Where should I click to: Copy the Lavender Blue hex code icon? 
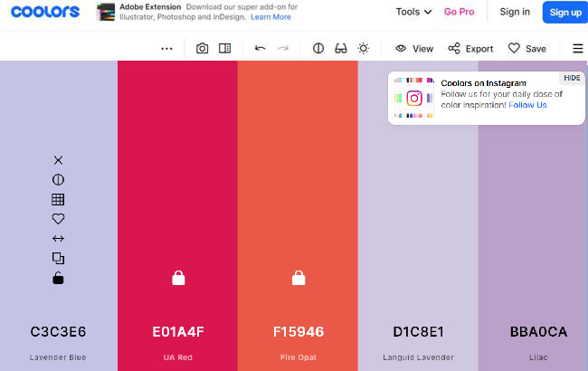(59, 258)
